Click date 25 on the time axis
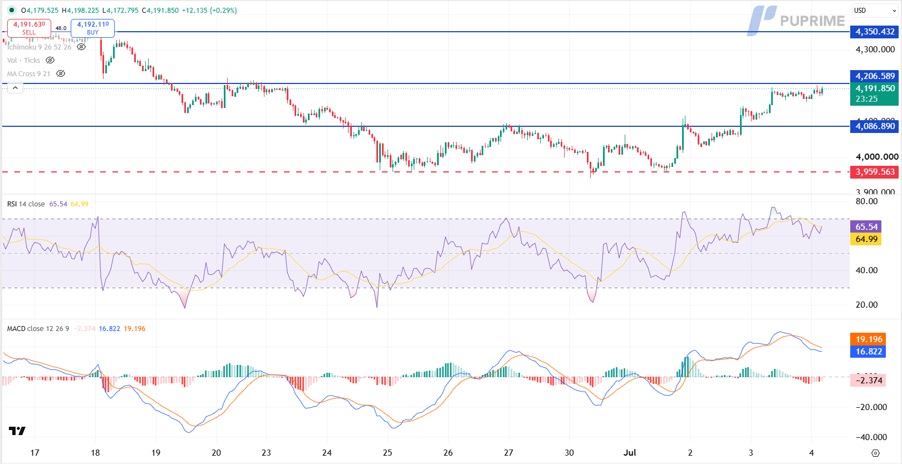The image size is (902, 464). click(x=387, y=453)
